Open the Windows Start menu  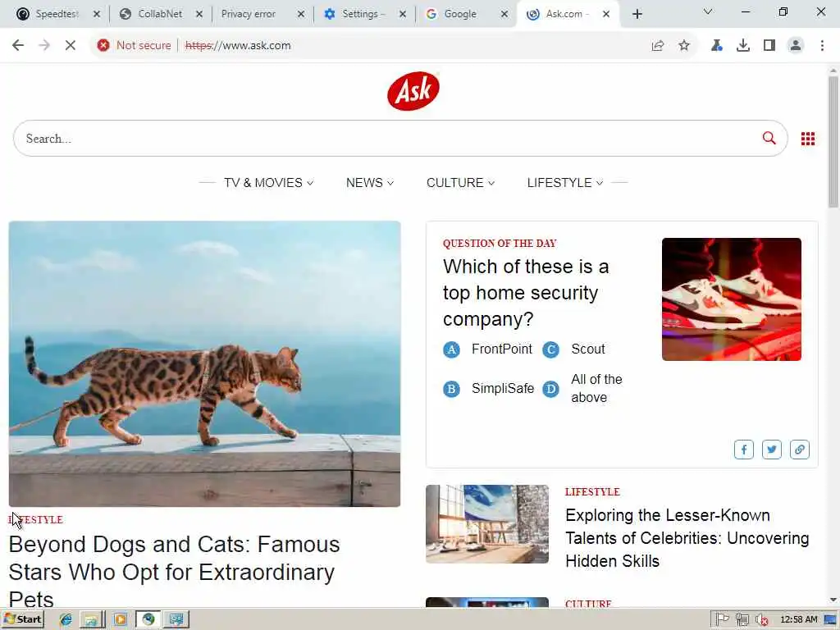[23, 619]
